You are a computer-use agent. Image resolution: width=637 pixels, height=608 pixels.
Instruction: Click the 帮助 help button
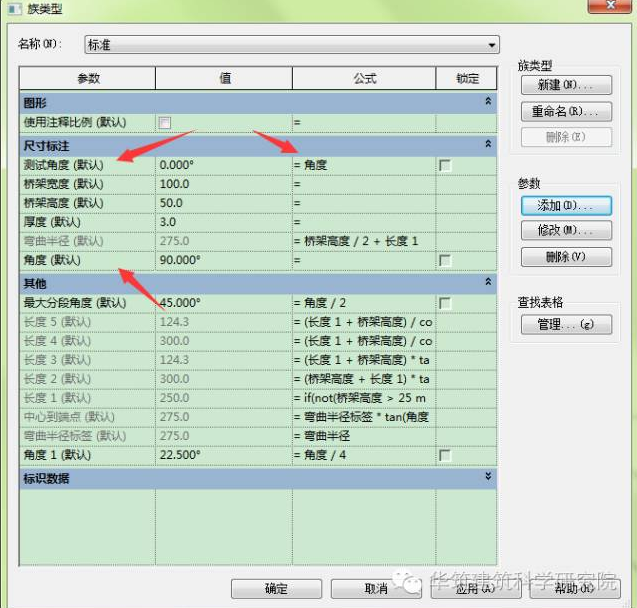click(575, 589)
